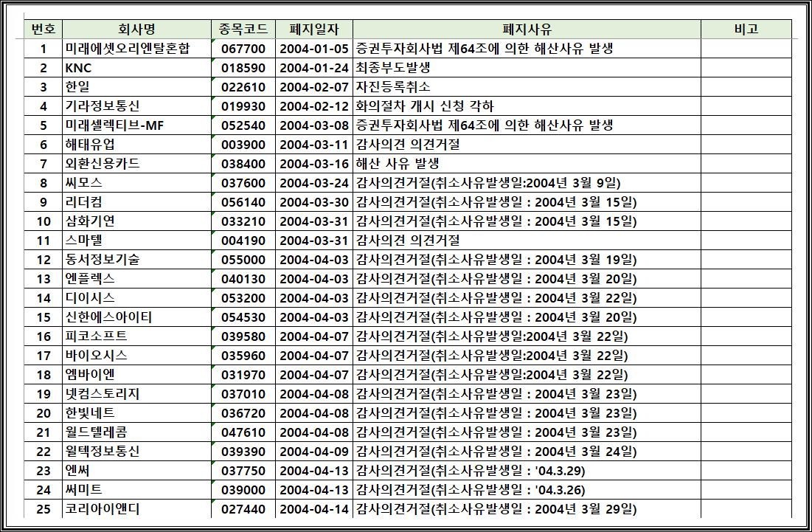
Task: Click company cell 피코소프트
Action: (136, 336)
